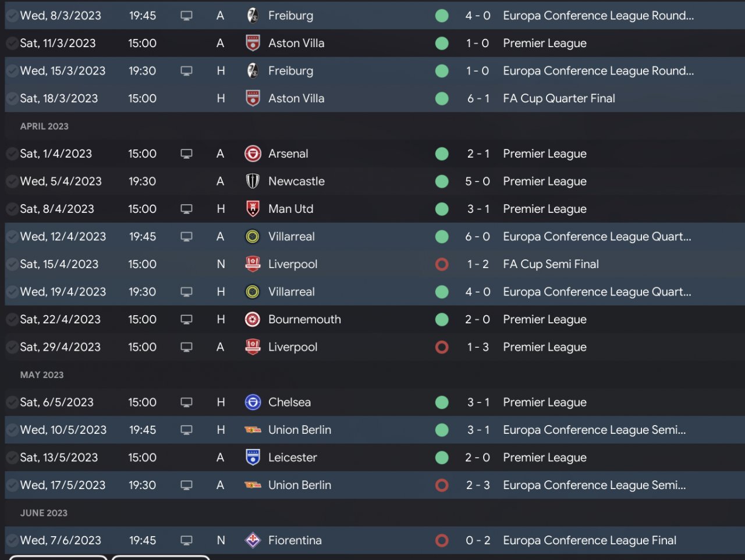745x560 pixels.
Task: Toggle checkmark beside Sat, 1/4/2023 fixture
Action: tap(12, 154)
